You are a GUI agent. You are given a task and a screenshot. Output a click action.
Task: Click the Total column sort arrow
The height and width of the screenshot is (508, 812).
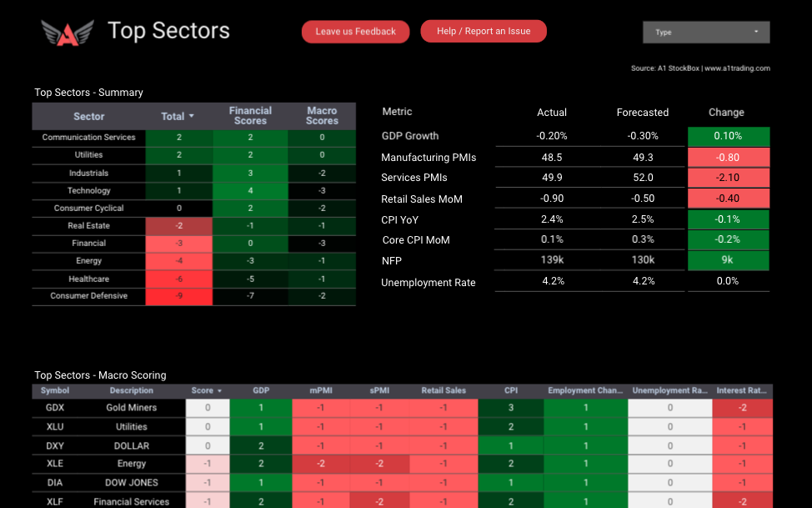[x=191, y=117]
